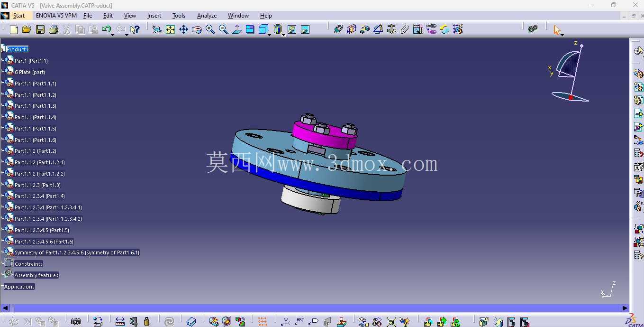Open the Analyze menu
The image size is (644, 327).
point(207,16)
